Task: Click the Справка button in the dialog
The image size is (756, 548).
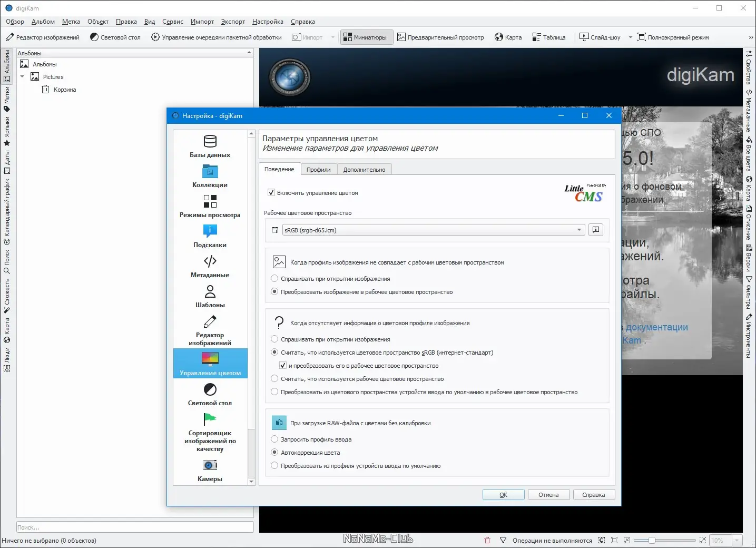Action: click(x=594, y=495)
